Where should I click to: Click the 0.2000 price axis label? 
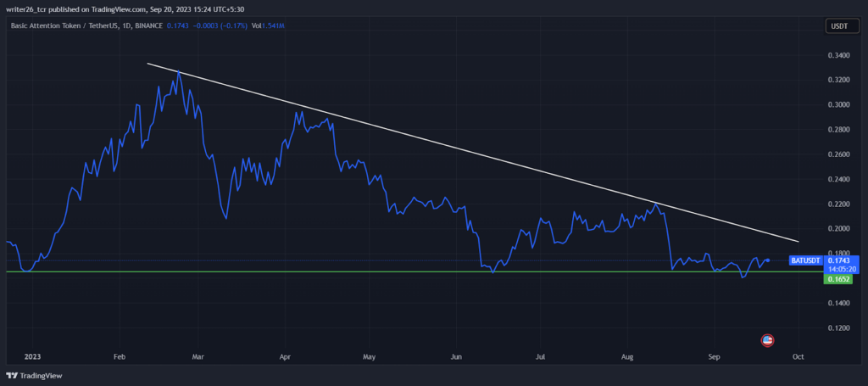837,229
